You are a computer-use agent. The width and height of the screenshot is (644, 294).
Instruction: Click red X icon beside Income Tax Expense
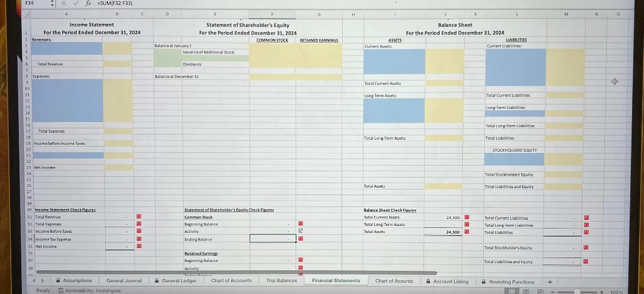click(139, 239)
